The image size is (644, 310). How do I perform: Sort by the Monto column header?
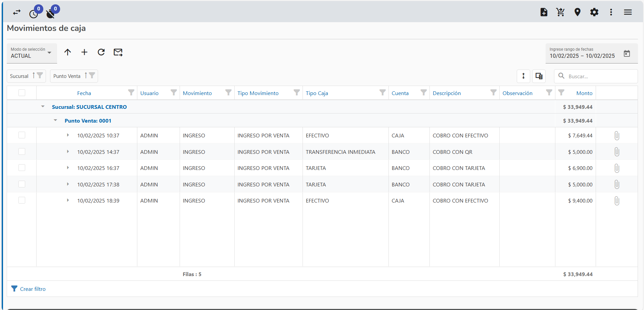pyautogui.click(x=584, y=93)
